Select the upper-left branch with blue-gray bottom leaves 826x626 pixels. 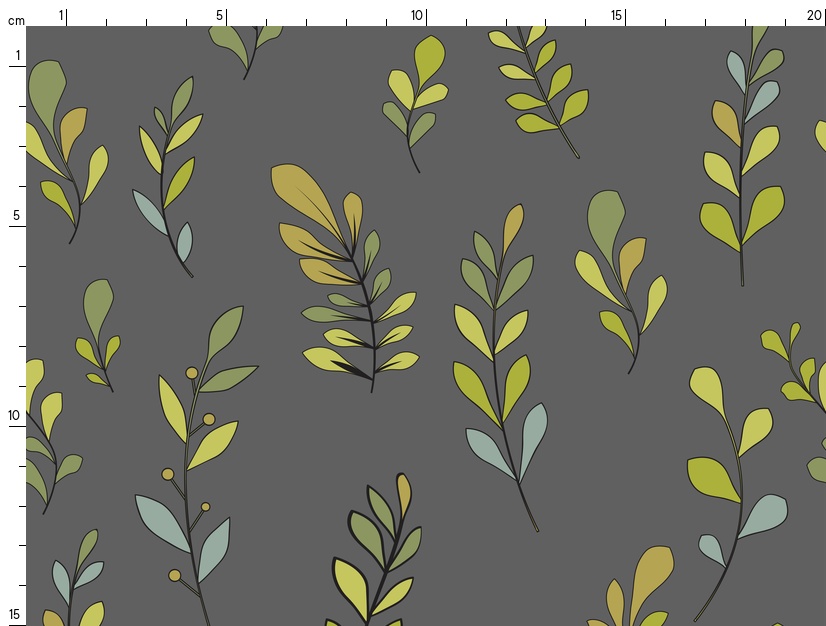coord(170,180)
